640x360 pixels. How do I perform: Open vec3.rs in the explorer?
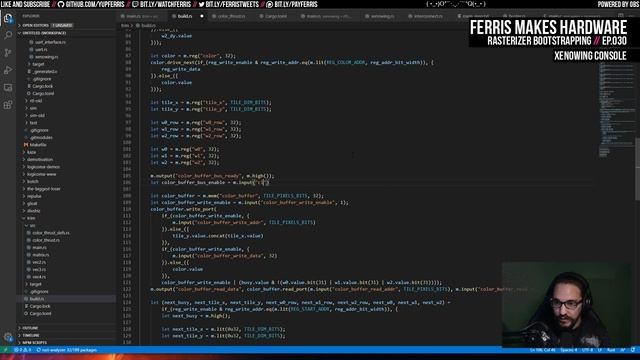[x=39, y=269]
